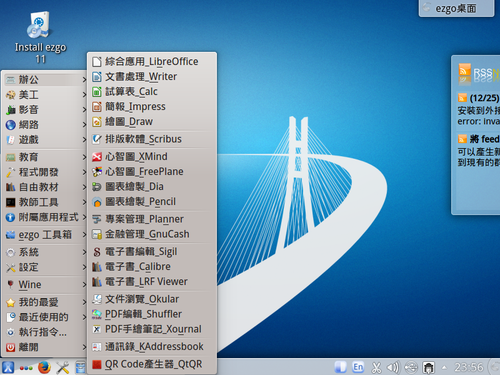Click the Draw icon next to 繪圖_Draw
Viewport: 500px width, 375px height.
coord(97,122)
